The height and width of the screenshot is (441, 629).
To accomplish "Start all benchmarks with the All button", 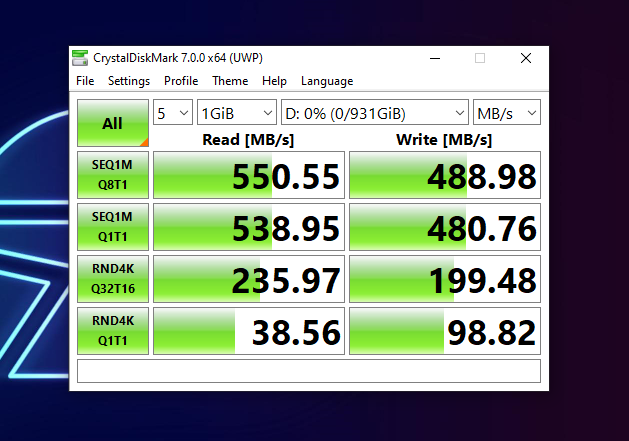I will coord(113,123).
